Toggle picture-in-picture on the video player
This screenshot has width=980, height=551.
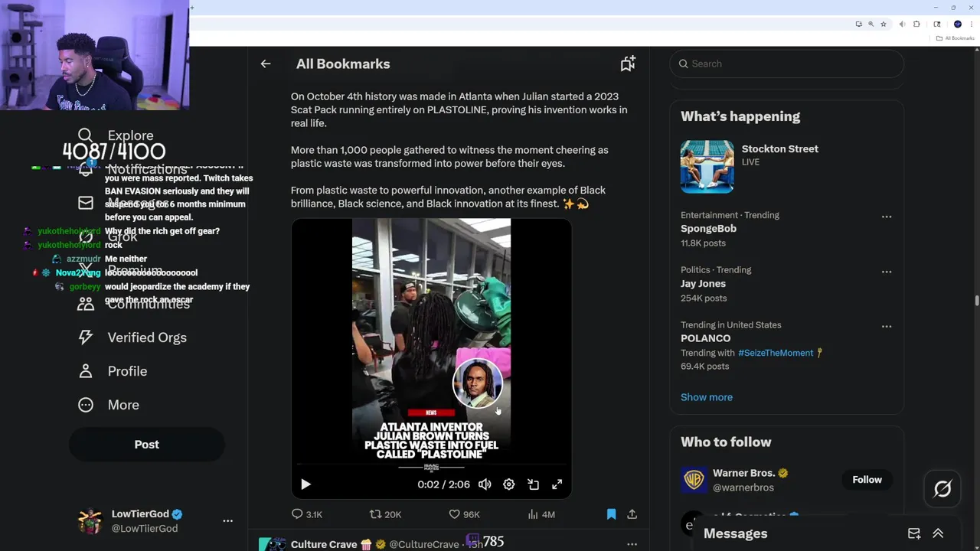click(x=534, y=484)
